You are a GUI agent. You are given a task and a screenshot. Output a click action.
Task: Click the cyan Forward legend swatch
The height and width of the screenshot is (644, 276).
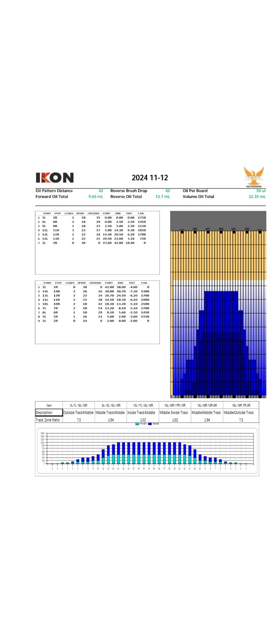tap(137, 424)
